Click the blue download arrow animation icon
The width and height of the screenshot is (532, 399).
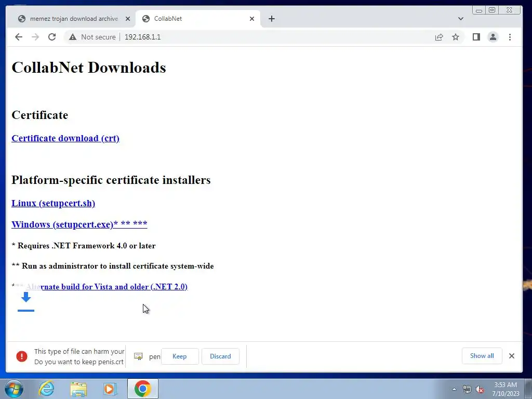pos(26,302)
